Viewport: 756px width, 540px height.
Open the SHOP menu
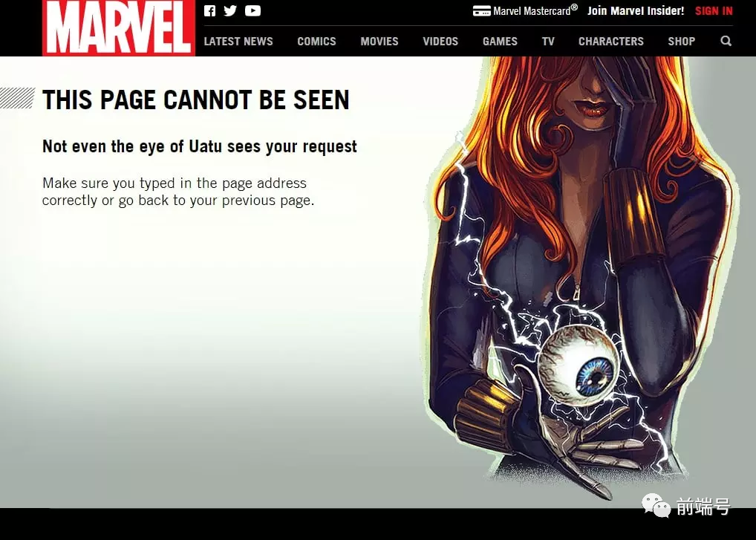pyautogui.click(x=681, y=42)
